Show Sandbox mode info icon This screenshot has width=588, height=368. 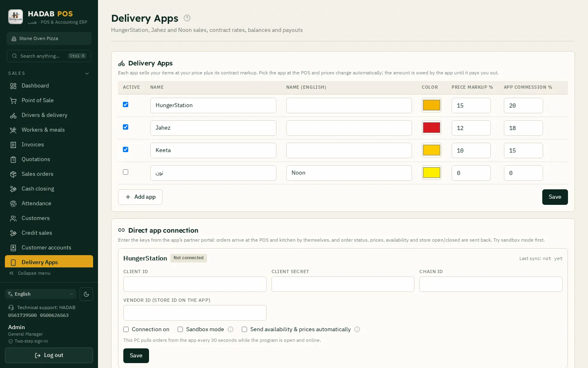point(231,330)
